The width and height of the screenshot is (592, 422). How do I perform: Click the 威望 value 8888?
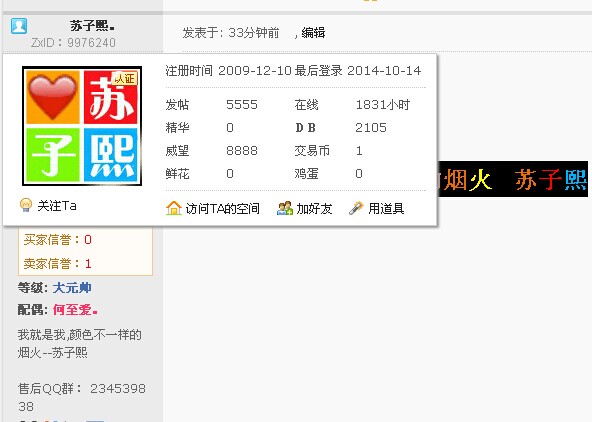click(x=242, y=151)
